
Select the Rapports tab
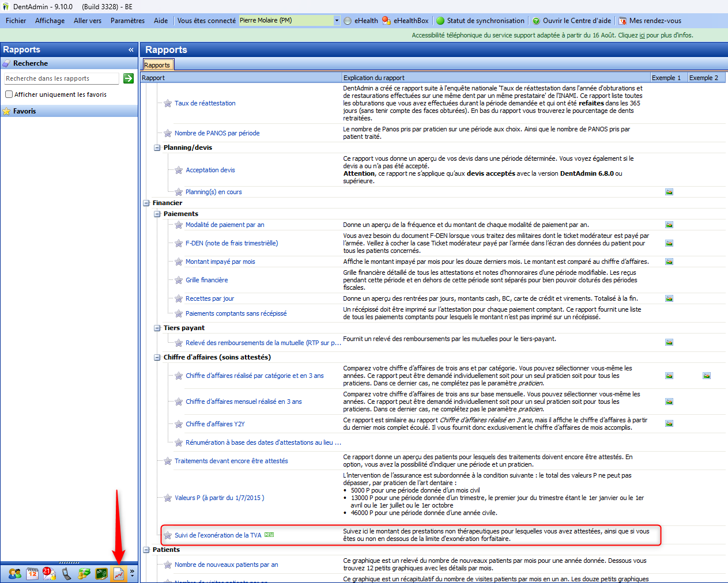[157, 65]
